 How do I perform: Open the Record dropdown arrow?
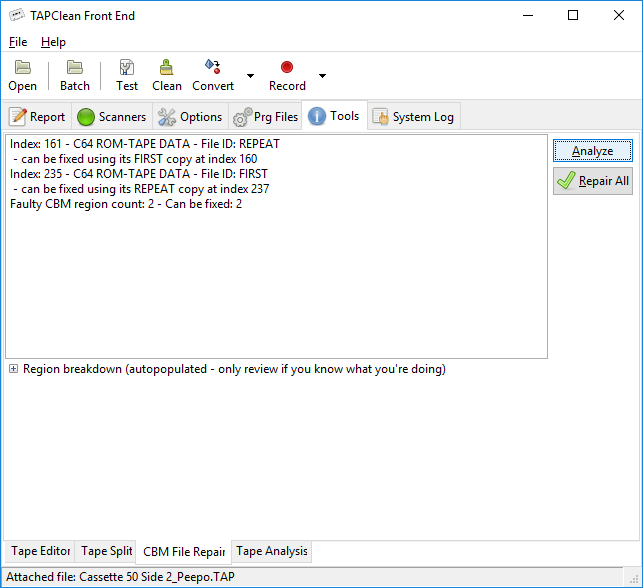point(322,76)
